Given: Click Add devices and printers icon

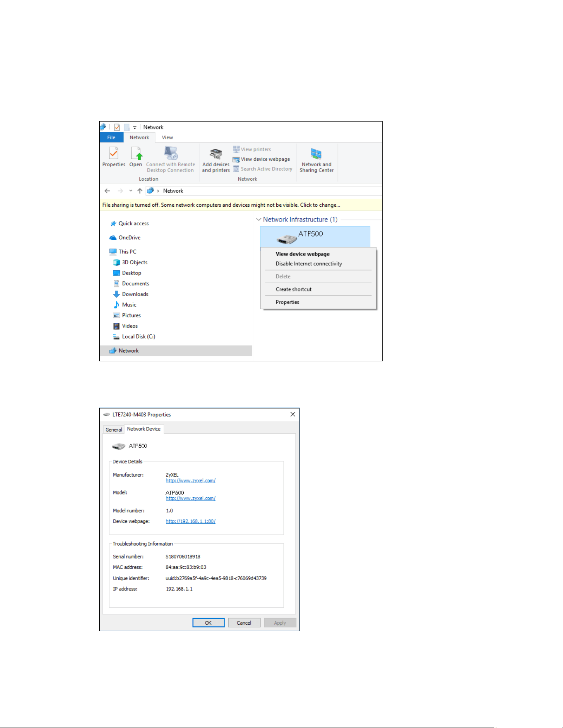Looking at the screenshot, I should (x=216, y=160).
